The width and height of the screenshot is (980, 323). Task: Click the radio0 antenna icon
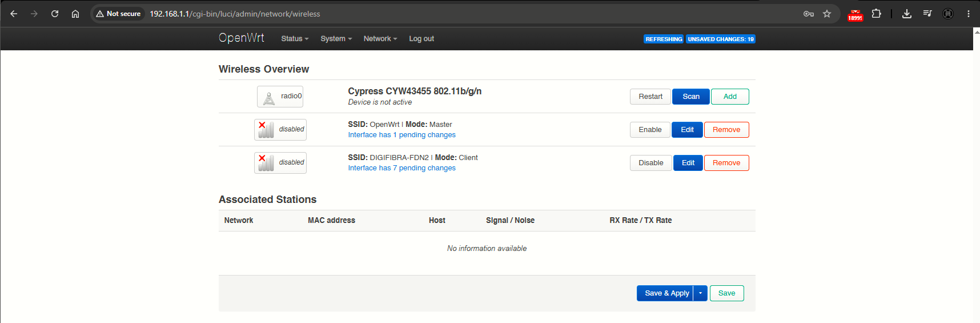click(x=269, y=98)
